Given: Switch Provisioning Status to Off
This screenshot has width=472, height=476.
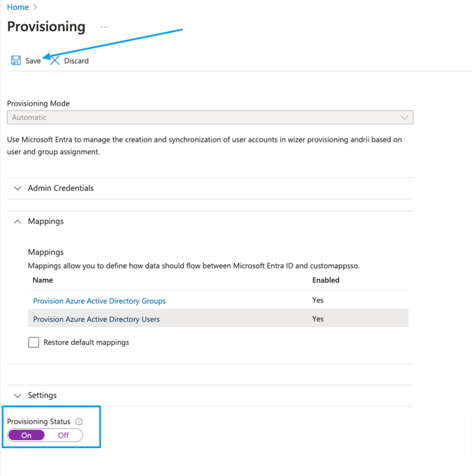Looking at the screenshot, I should 63,435.
